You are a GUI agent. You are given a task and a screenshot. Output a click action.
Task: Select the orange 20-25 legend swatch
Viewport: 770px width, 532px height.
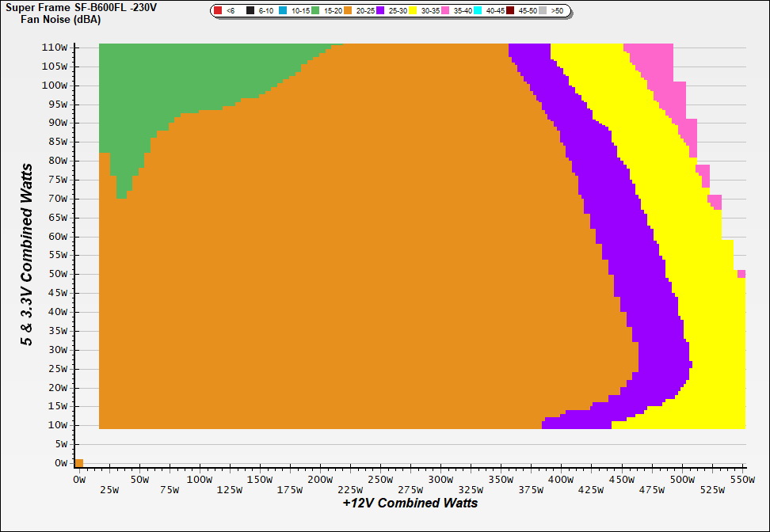348,11
